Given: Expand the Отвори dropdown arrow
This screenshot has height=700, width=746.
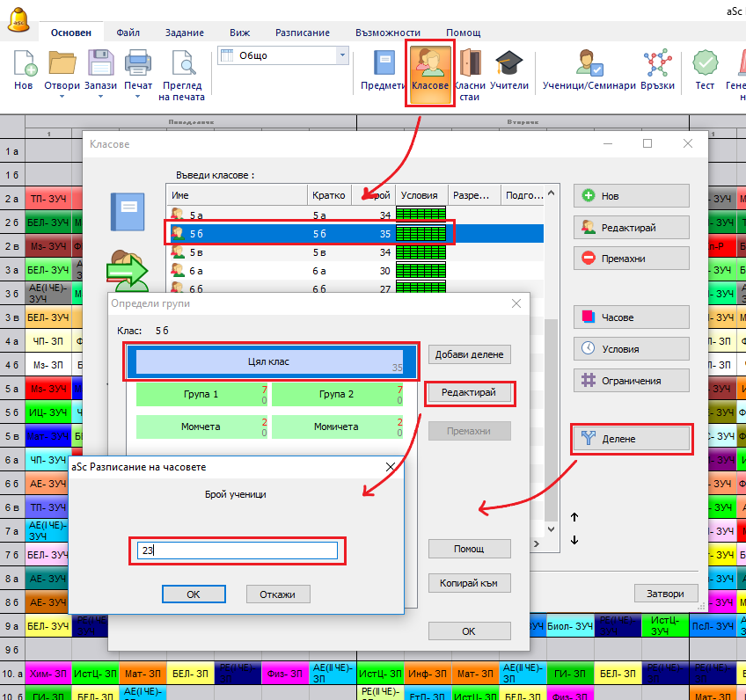Looking at the screenshot, I should point(62,97).
